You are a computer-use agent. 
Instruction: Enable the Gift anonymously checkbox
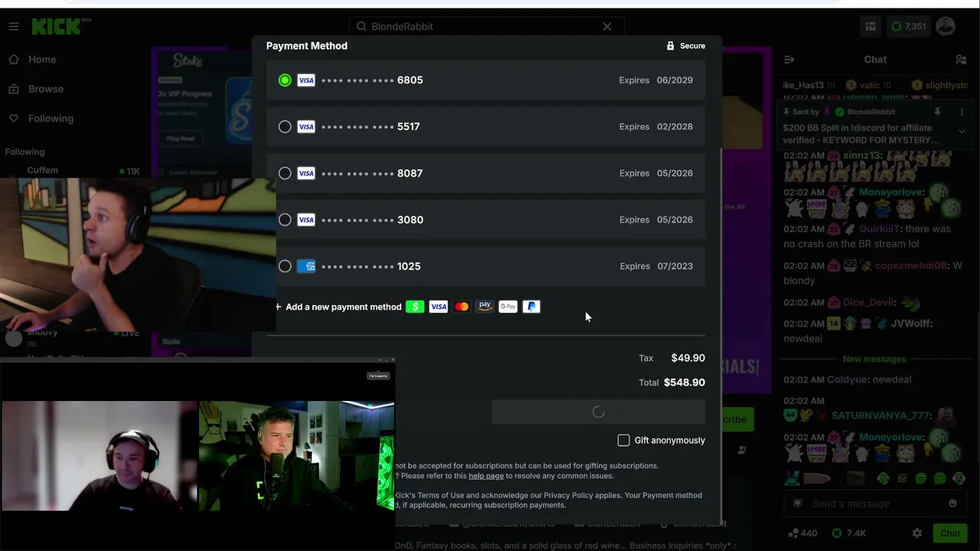tap(624, 440)
